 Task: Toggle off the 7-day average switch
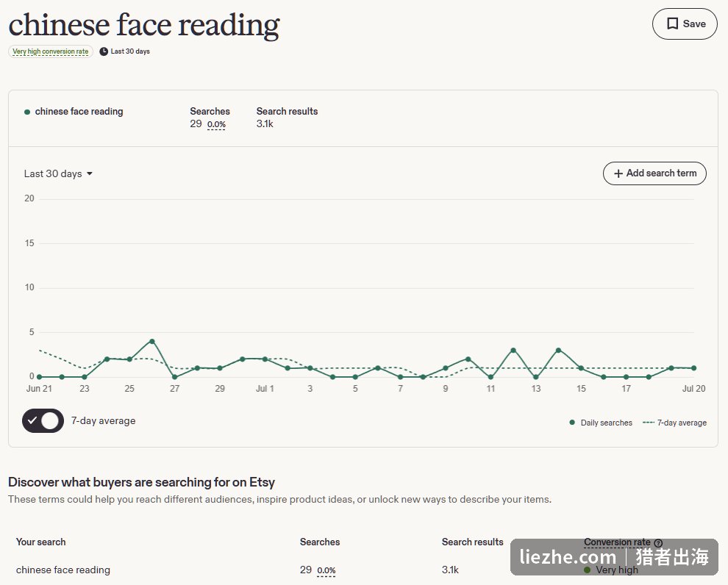click(x=43, y=421)
